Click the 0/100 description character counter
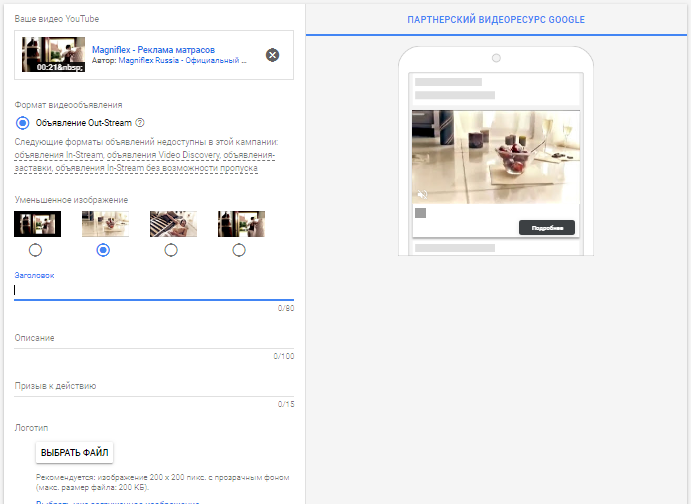The image size is (691, 504). [x=284, y=356]
